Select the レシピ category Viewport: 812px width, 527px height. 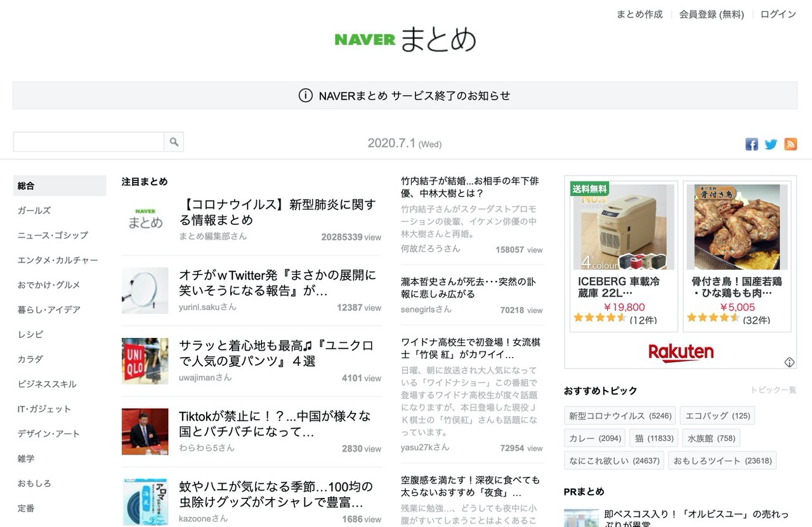click(30, 334)
